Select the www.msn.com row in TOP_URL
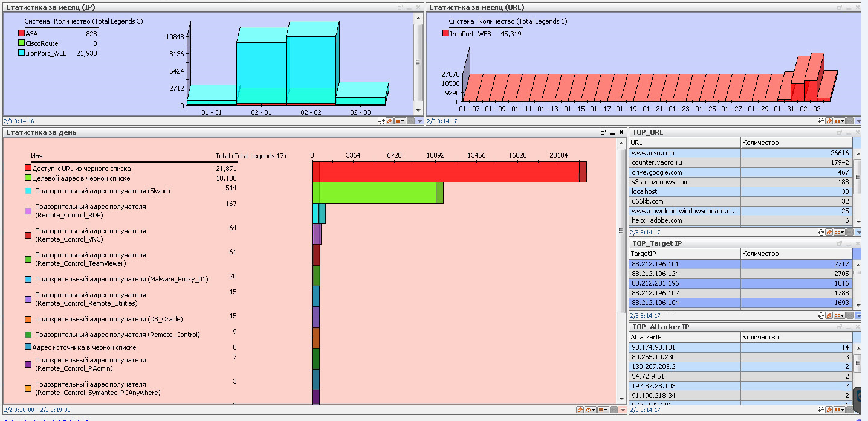Screen dimensions: 868x421 pos(684,153)
